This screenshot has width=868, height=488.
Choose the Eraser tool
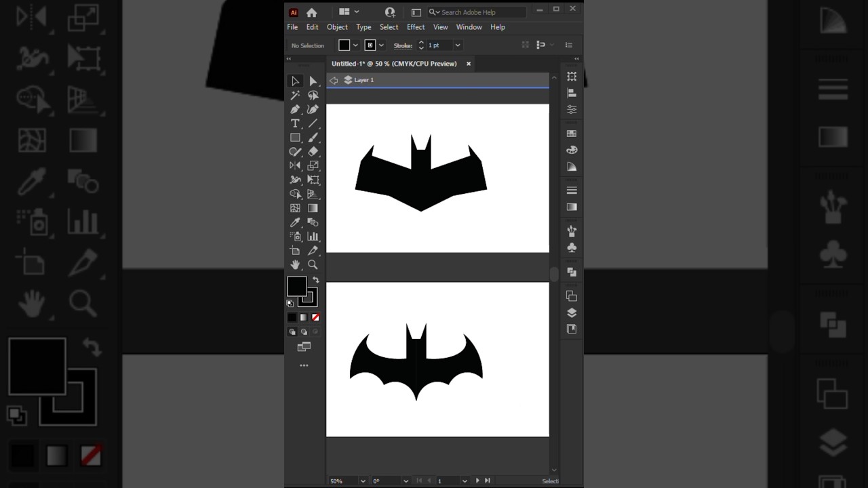(313, 152)
